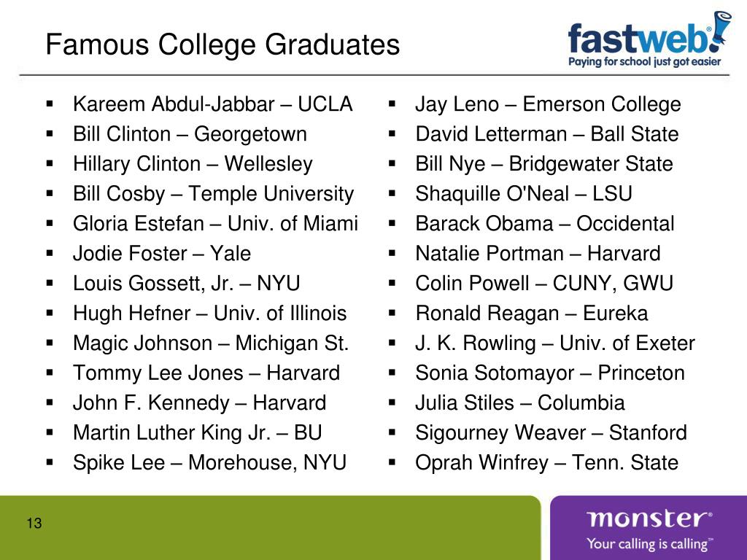Click the Oprah Winfrey – Tenn. State line
The width and height of the screenshot is (747, 560).
546,463
